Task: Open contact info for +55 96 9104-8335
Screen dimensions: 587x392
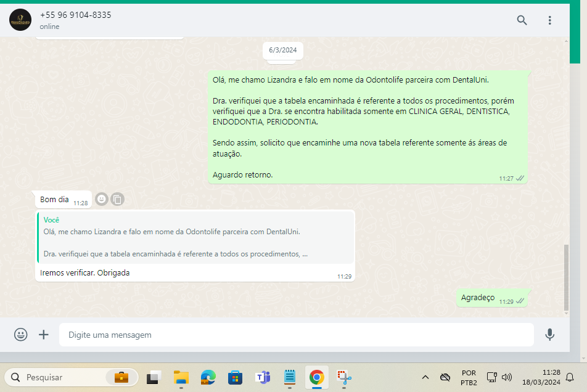Action: coord(75,15)
